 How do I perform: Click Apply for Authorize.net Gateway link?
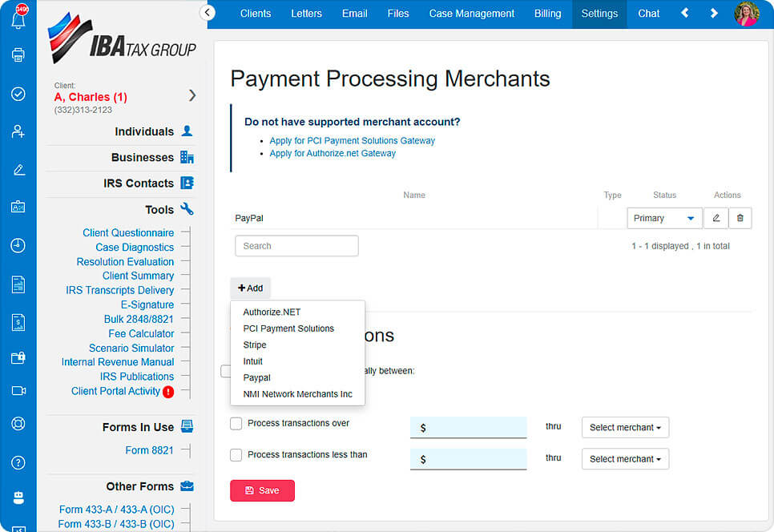click(x=333, y=154)
